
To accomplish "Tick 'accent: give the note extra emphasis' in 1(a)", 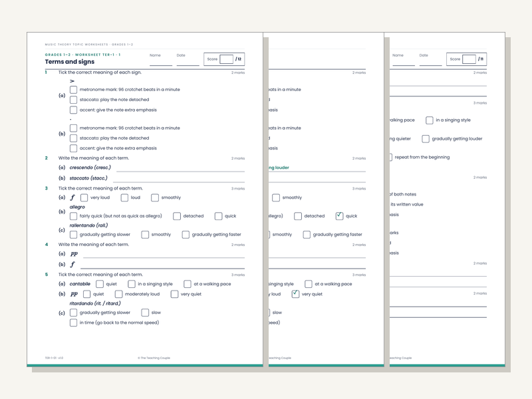I will (73, 110).
